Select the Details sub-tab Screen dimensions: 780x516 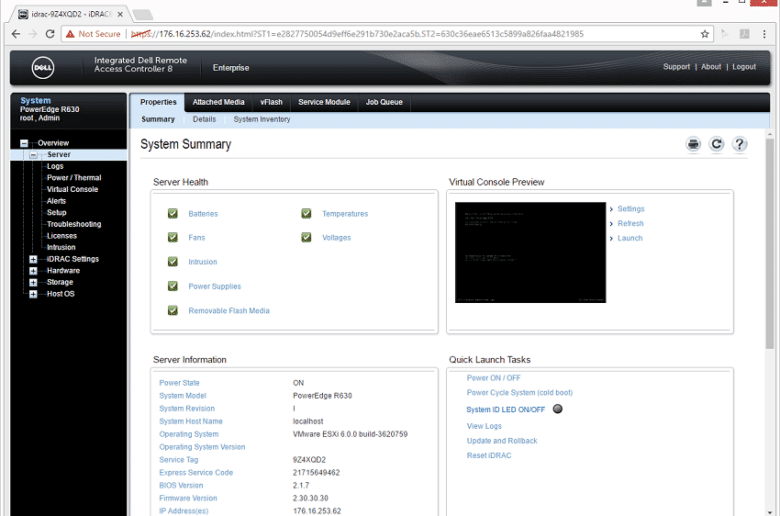pyautogui.click(x=204, y=119)
